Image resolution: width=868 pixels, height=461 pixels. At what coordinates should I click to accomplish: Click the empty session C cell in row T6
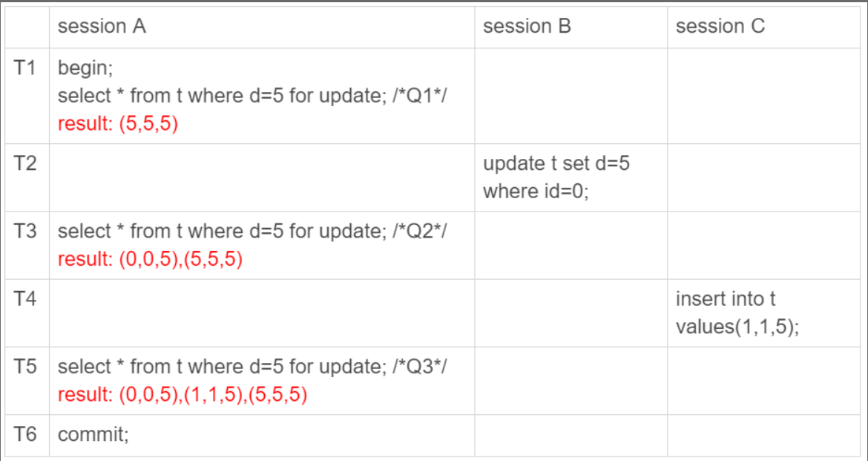coord(765,435)
